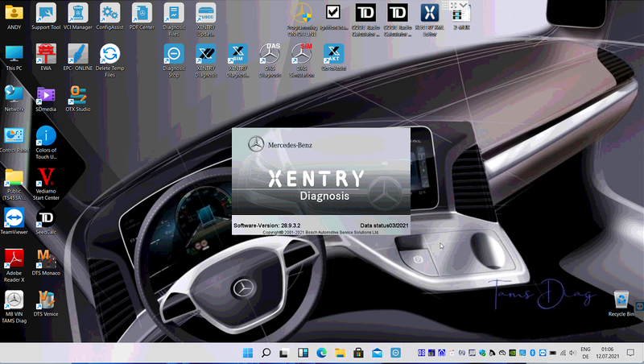The width and height of the screenshot is (644, 364).
Task: Launch XENTRY Update shortcut
Action: 206,19
